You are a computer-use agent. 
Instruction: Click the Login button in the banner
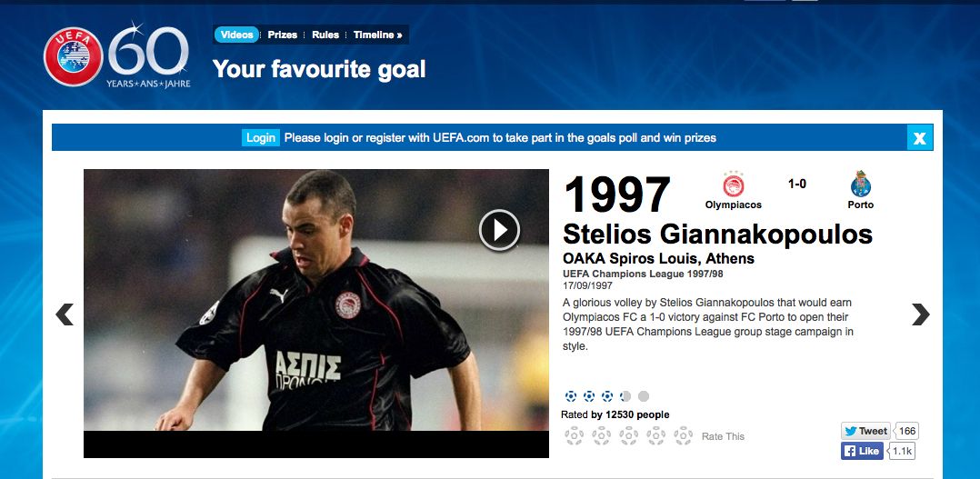[261, 137]
